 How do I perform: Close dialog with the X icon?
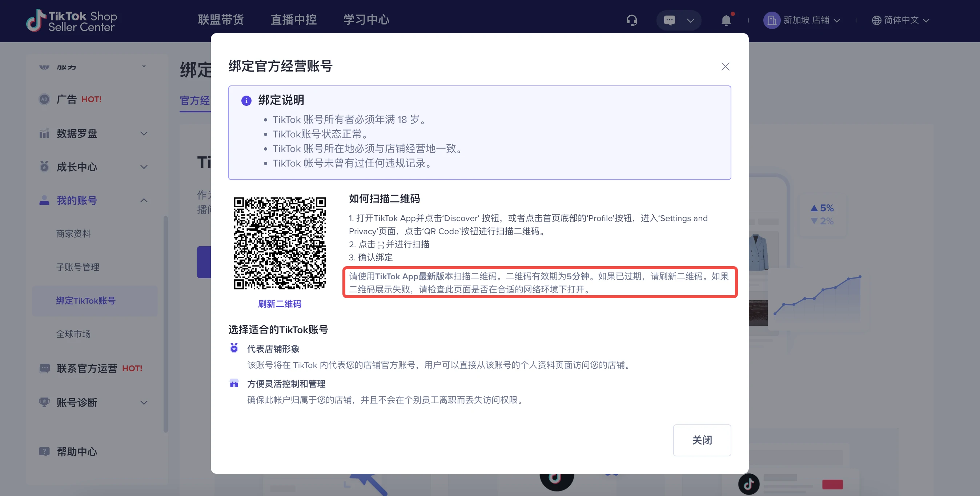tap(725, 67)
